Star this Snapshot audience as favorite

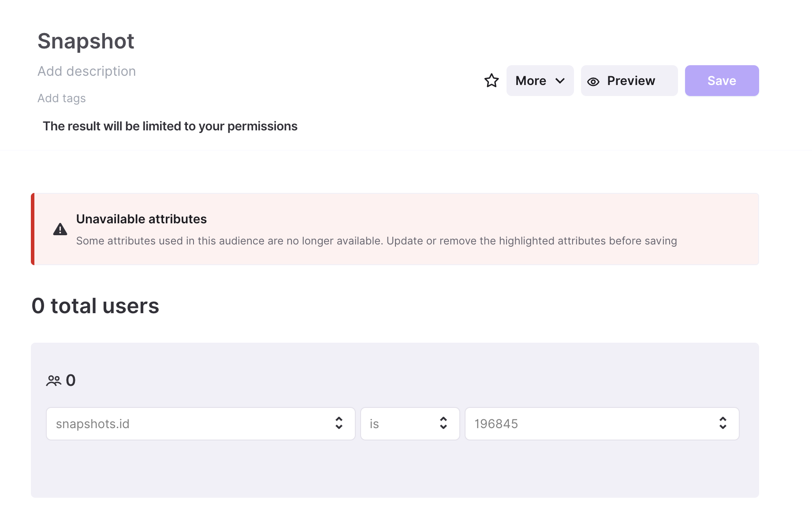[491, 81]
